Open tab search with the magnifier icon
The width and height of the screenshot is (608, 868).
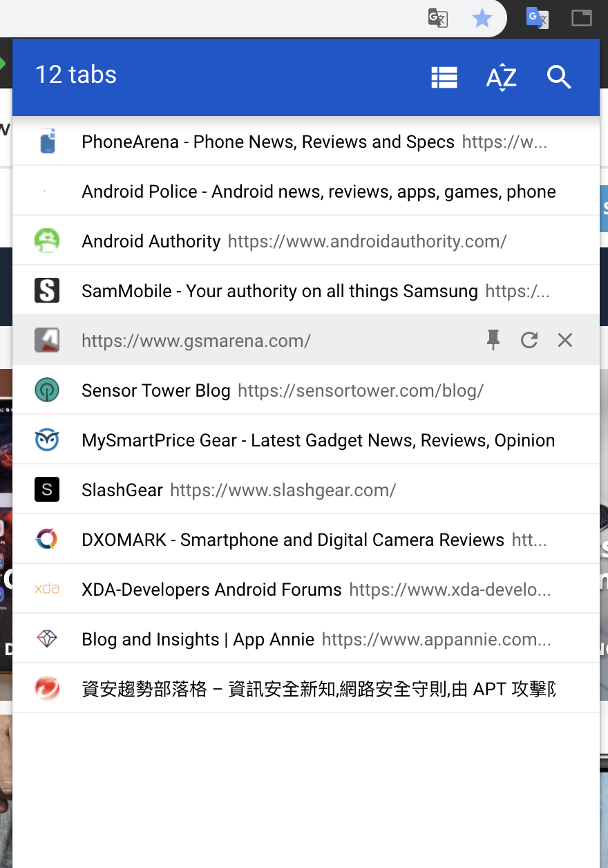558,77
